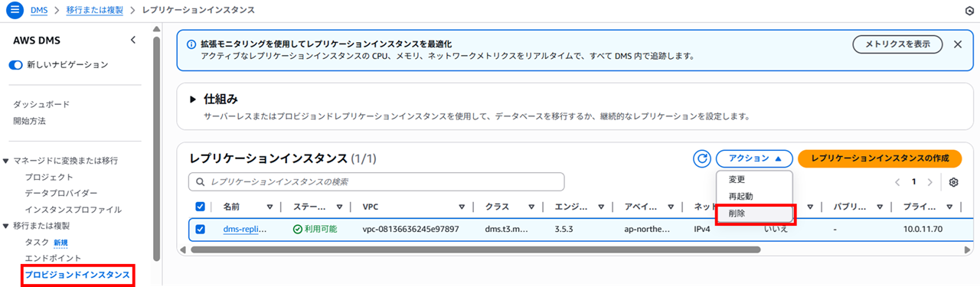Go to next page of instances

coord(930,182)
